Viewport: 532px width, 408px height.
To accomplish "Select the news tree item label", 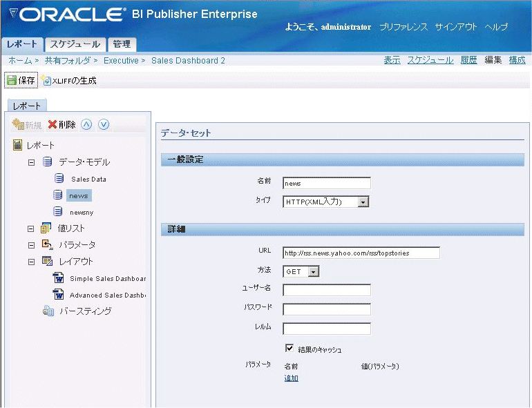I will 79,195.
